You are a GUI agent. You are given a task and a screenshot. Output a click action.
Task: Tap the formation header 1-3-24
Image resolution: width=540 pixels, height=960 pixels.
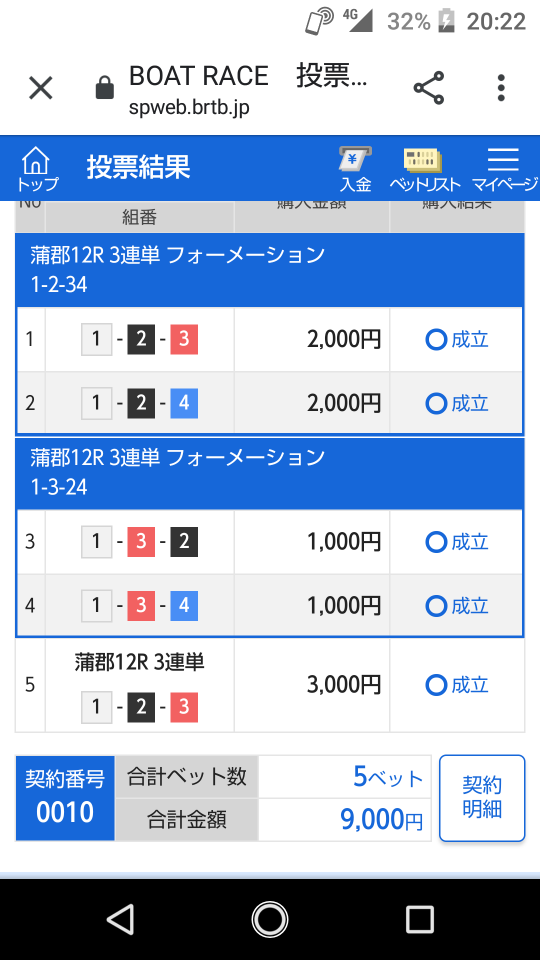269,473
